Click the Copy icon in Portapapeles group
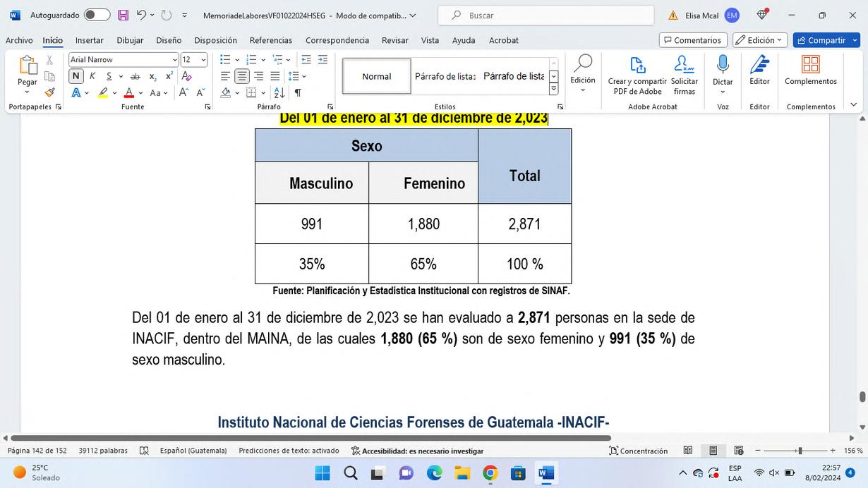This screenshot has height=488, width=868. [49, 76]
